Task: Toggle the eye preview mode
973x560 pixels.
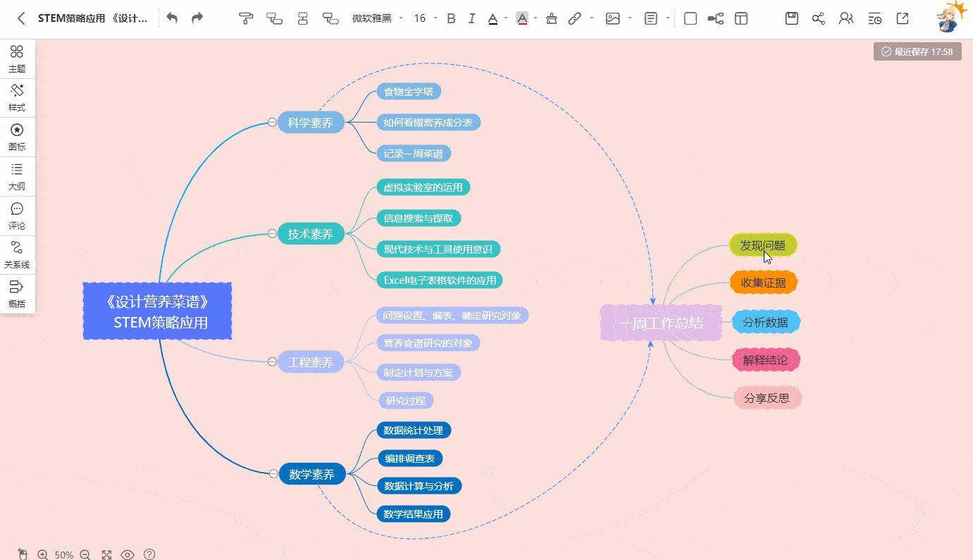Action: (128, 554)
